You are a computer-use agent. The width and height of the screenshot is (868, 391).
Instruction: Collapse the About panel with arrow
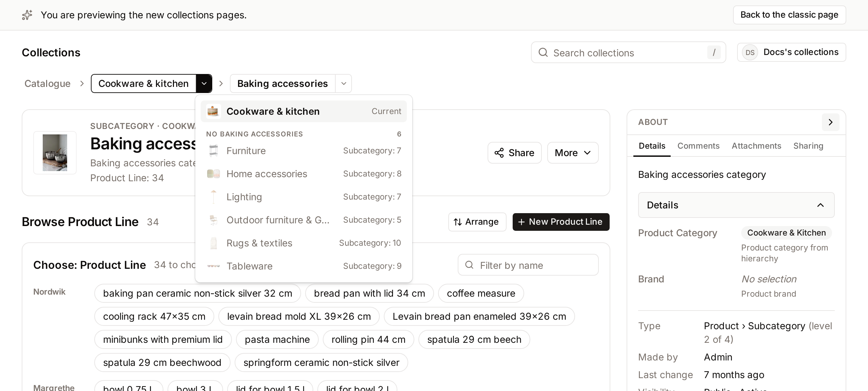pyautogui.click(x=831, y=122)
